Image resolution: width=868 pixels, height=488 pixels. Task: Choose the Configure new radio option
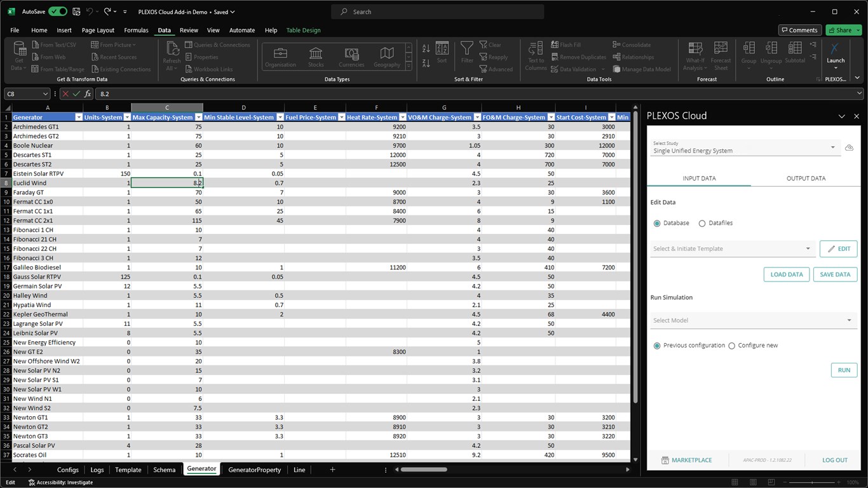tap(732, 346)
